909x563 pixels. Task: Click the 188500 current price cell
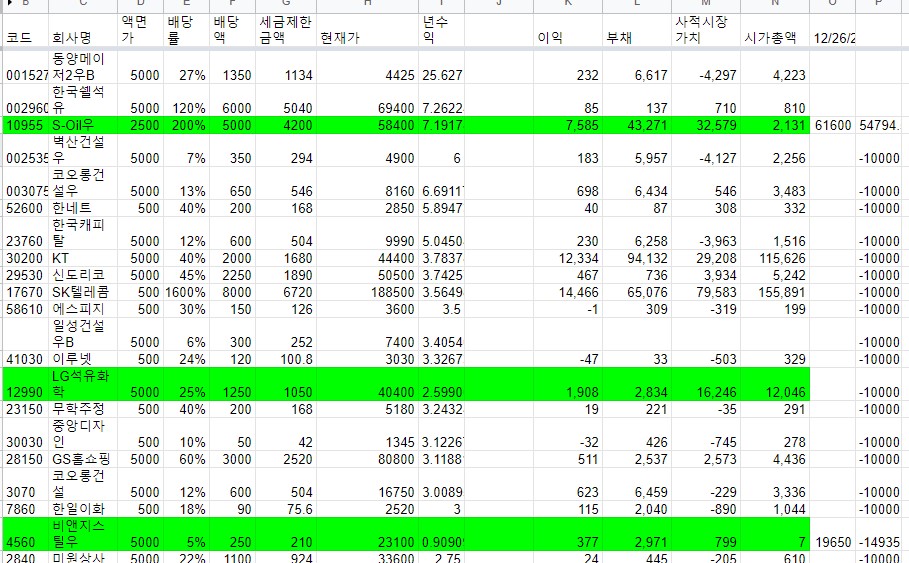pos(368,292)
